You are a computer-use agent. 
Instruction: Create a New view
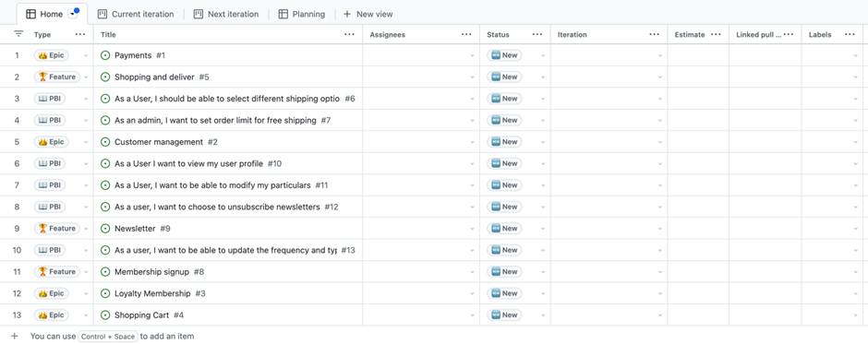pos(368,15)
